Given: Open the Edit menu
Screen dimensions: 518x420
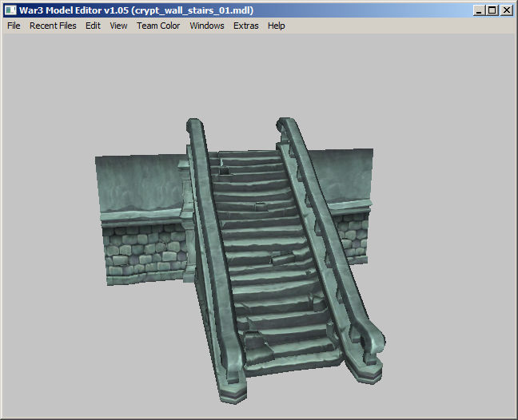Looking at the screenshot, I should 93,26.
